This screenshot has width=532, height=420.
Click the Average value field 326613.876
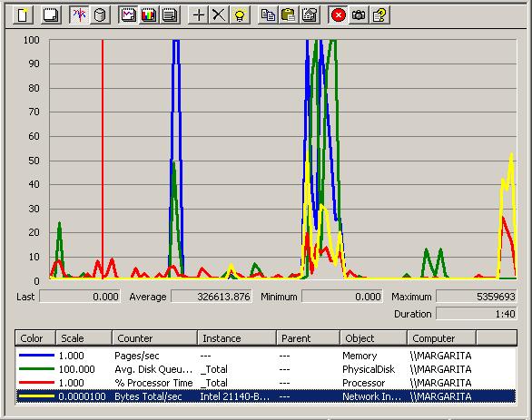tap(212, 297)
